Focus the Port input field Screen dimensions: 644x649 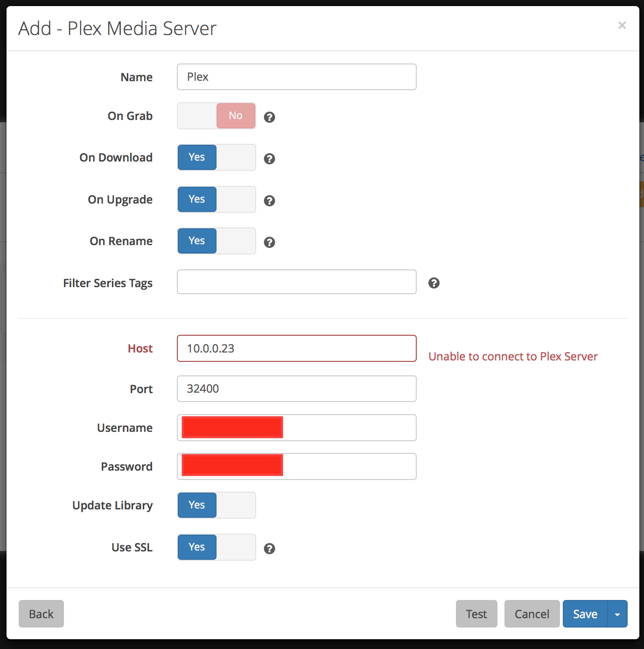(297, 389)
